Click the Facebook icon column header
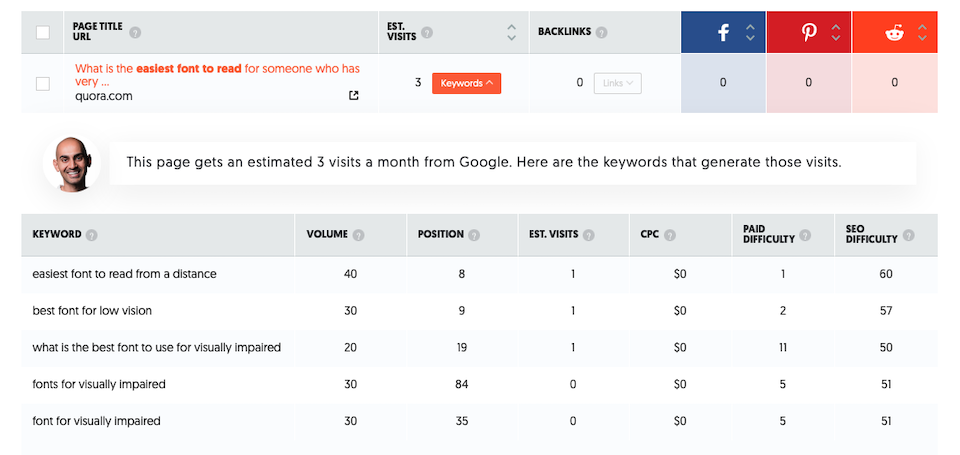This screenshot has height=455, width=960. pyautogui.click(x=723, y=32)
